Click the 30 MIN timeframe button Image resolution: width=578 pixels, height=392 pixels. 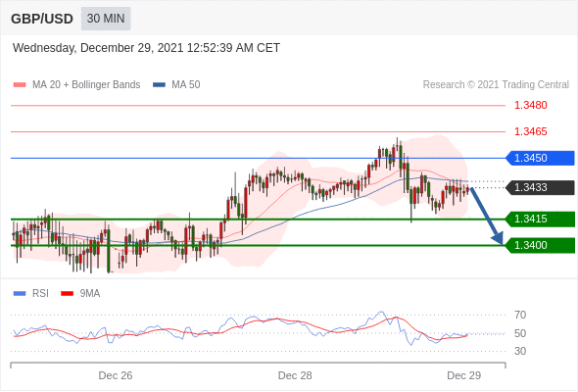pyautogui.click(x=106, y=19)
